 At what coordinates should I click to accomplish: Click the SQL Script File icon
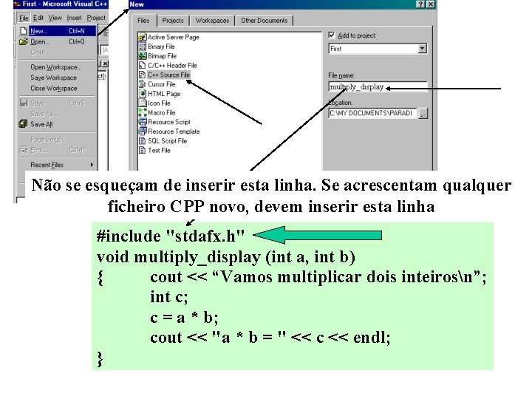pyautogui.click(x=143, y=141)
